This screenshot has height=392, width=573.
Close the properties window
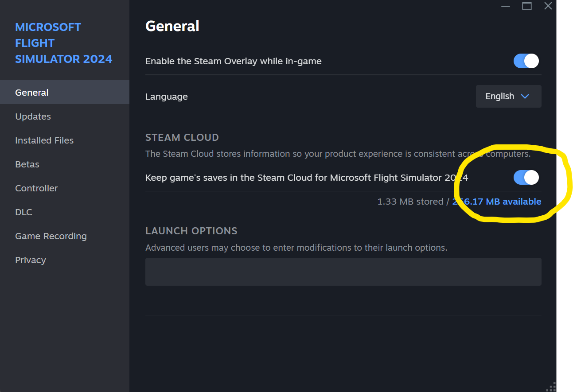pos(548,6)
